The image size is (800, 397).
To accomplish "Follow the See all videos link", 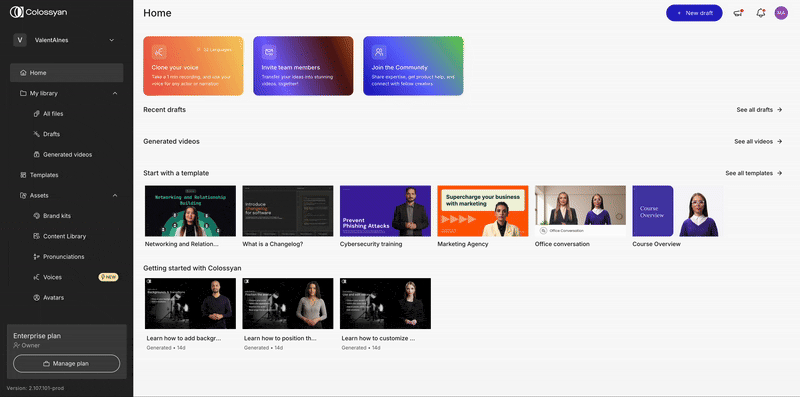I will [758, 141].
